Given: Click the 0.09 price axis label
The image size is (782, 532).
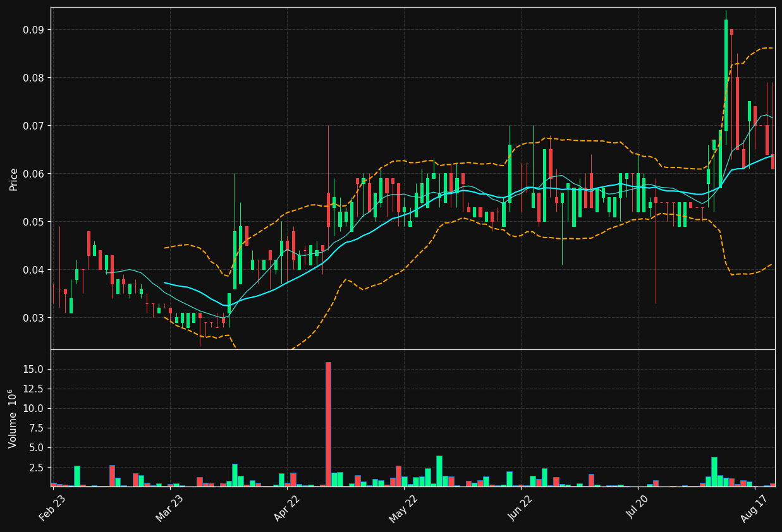Looking at the screenshot, I should pos(34,30).
